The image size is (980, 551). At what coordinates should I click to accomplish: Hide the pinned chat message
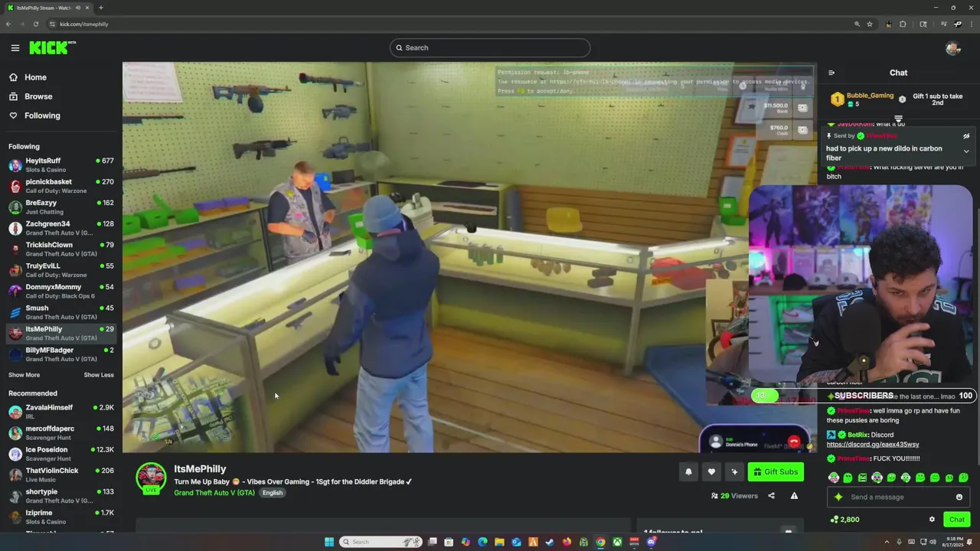coord(966,136)
